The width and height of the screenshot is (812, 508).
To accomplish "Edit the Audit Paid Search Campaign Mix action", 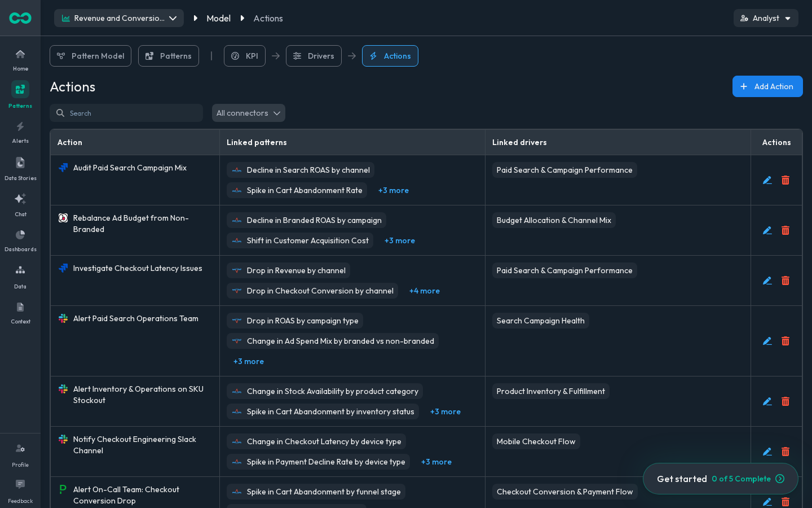I will [x=767, y=180].
